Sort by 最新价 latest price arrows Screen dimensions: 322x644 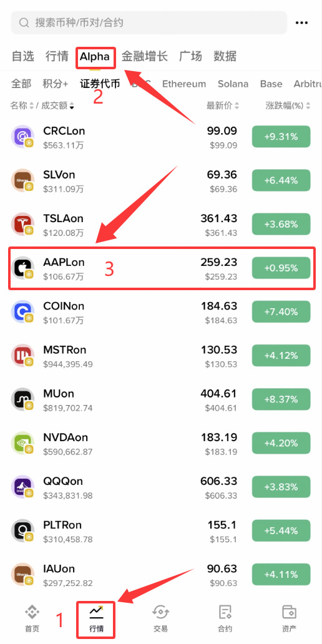(236, 106)
